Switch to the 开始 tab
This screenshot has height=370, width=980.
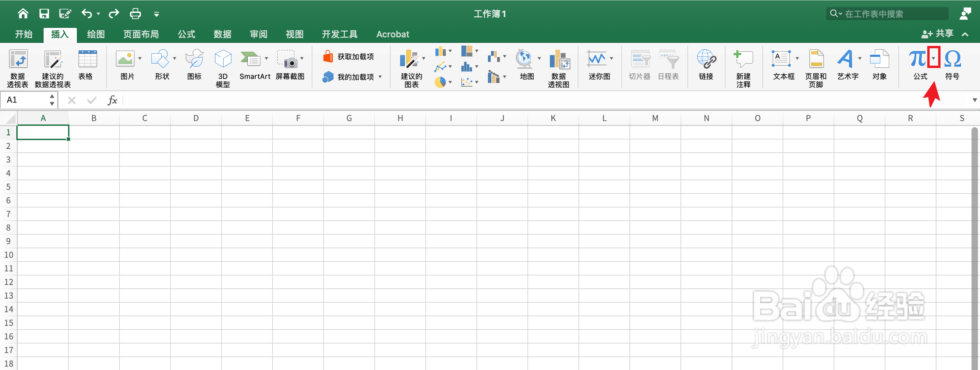coord(23,34)
